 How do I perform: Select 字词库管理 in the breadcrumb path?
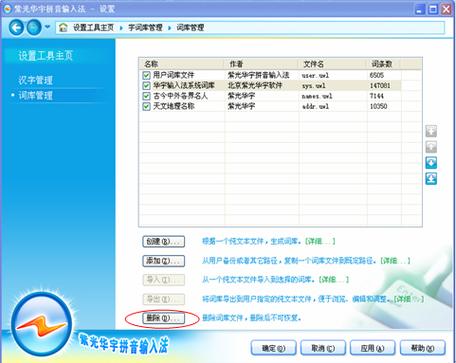point(145,28)
